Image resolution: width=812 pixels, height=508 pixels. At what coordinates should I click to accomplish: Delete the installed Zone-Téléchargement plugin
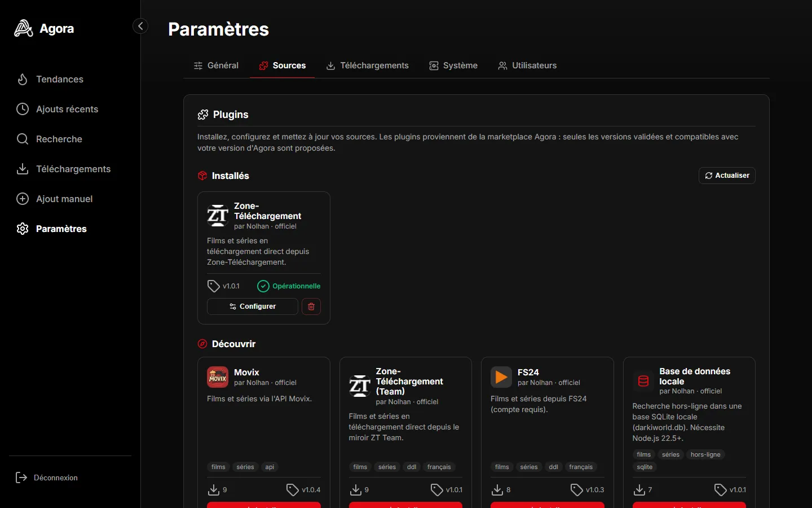click(311, 306)
